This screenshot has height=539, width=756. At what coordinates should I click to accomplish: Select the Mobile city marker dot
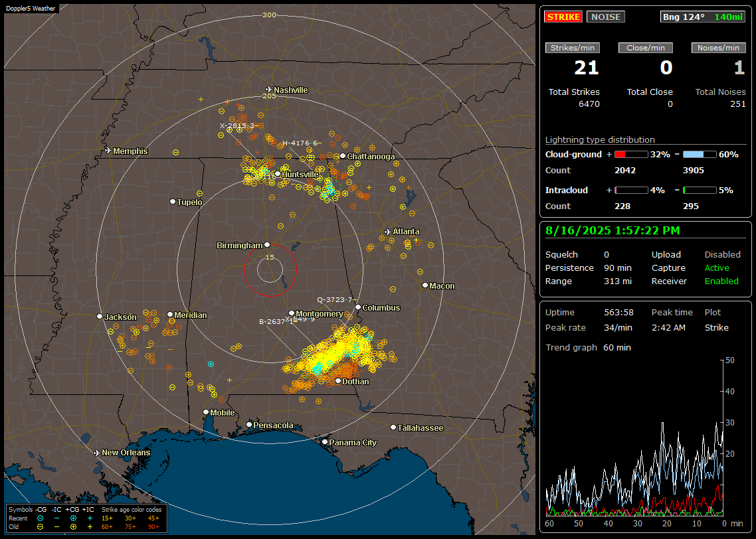(x=206, y=412)
